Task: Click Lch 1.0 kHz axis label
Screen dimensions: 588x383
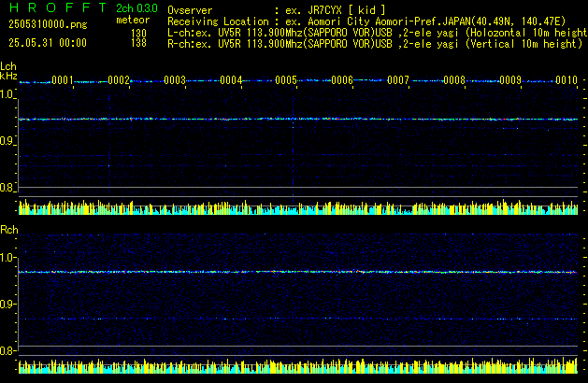Action: point(7,94)
